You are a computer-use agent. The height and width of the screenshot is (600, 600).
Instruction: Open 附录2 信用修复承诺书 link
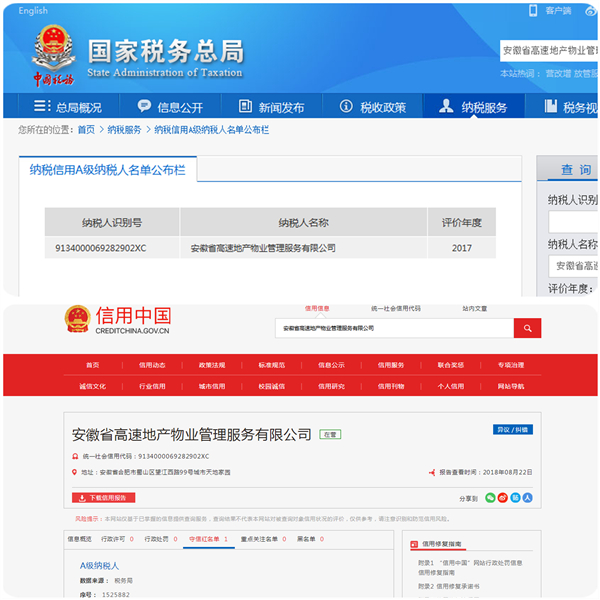coord(448,586)
